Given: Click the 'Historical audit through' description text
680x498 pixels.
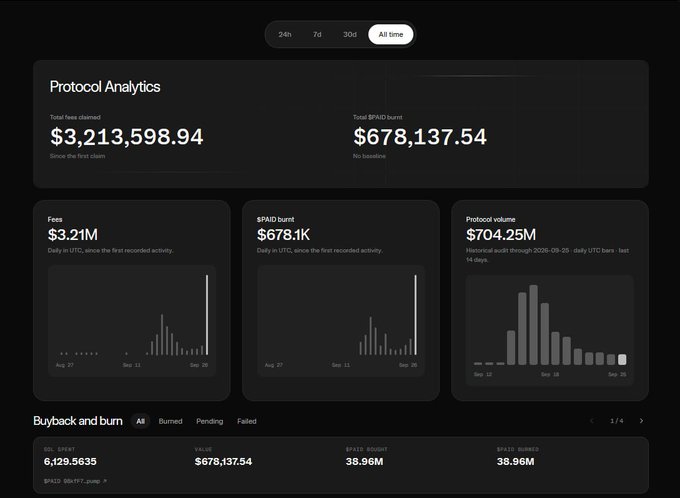Looking at the screenshot, I should 547,255.
